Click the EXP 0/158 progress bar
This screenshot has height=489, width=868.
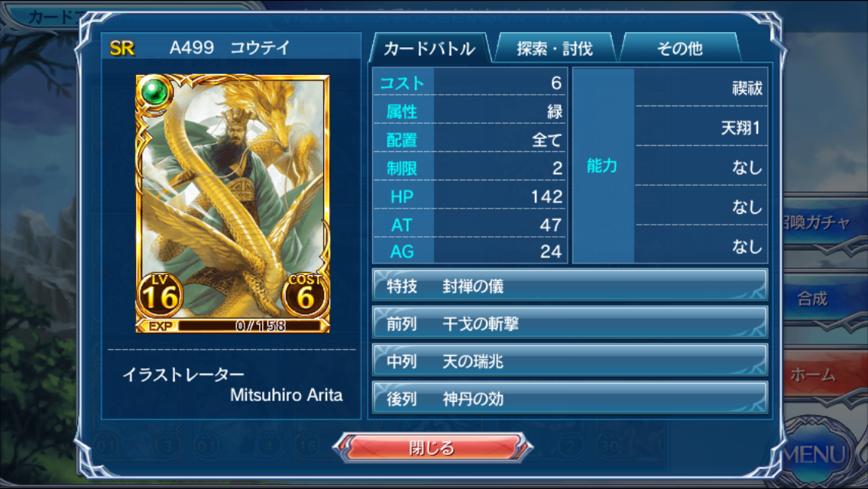point(232,325)
